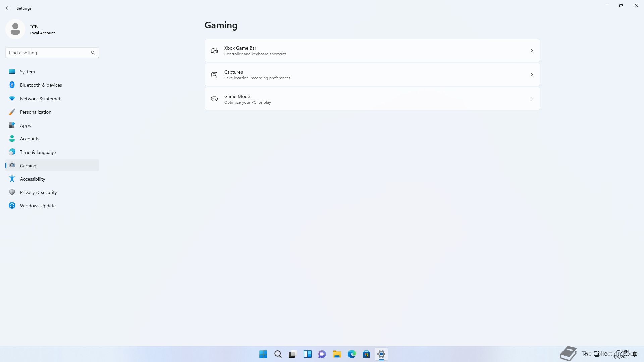Open taskbar Search
The width and height of the screenshot is (644, 362).
(x=278, y=354)
